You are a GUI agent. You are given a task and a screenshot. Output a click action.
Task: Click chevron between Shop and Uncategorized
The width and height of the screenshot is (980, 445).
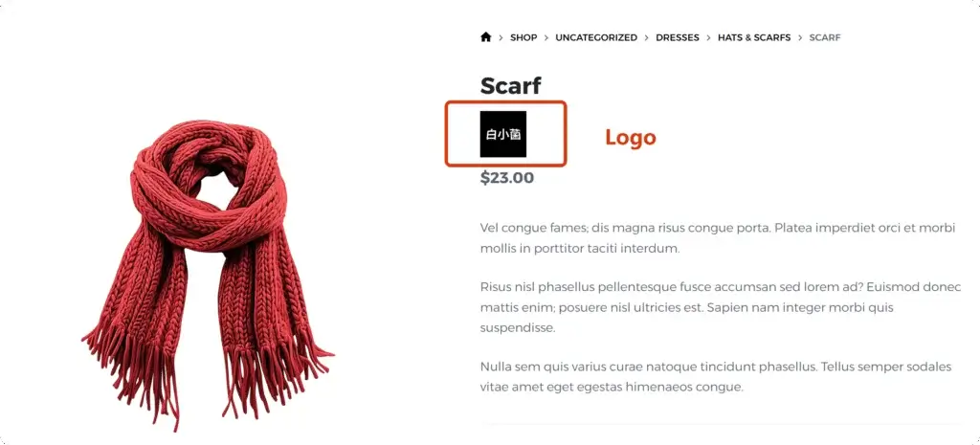[x=546, y=37]
